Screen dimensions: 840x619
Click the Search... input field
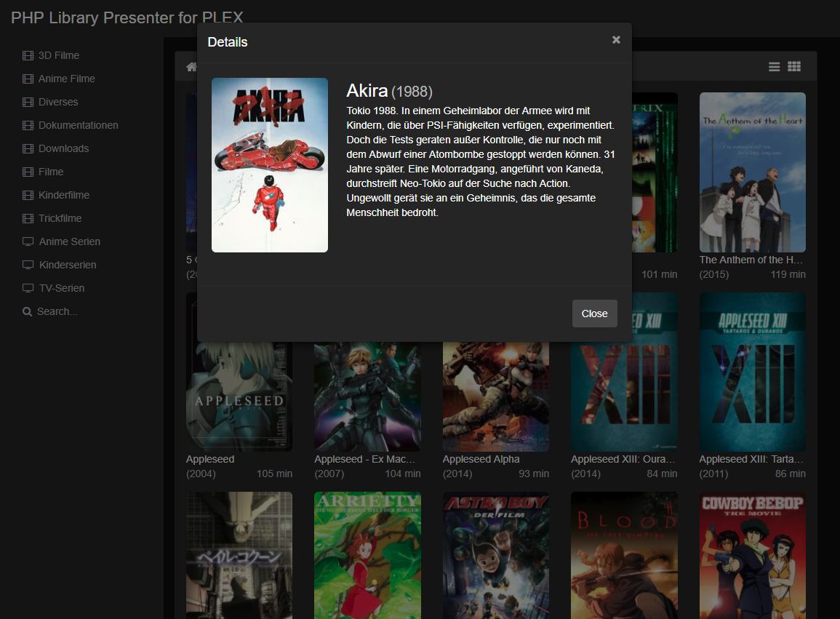[x=58, y=311]
